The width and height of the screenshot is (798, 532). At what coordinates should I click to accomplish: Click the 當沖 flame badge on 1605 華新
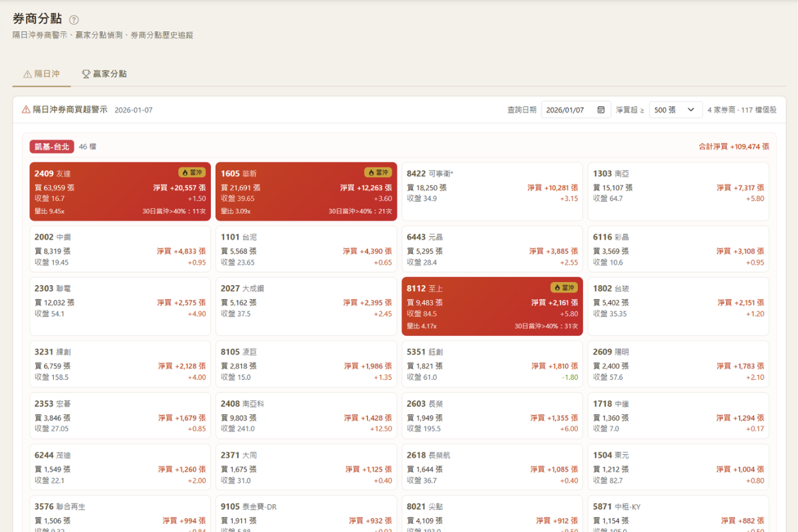click(376, 173)
